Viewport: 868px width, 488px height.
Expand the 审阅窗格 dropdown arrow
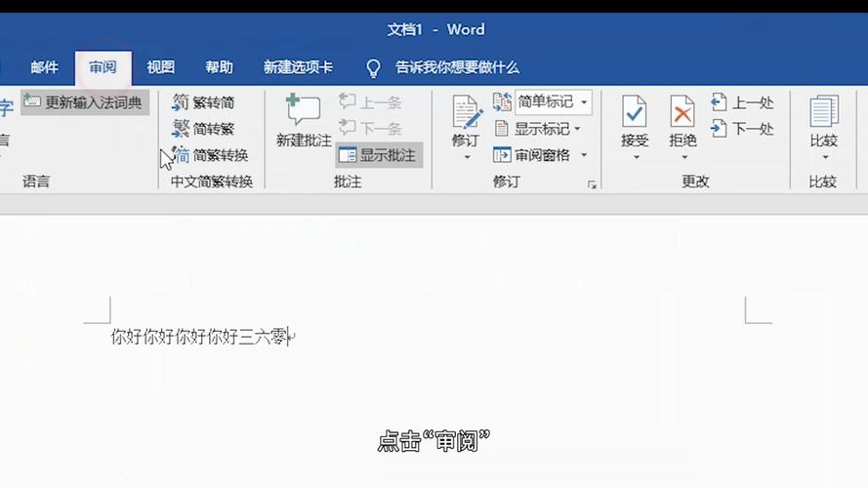[x=584, y=155]
